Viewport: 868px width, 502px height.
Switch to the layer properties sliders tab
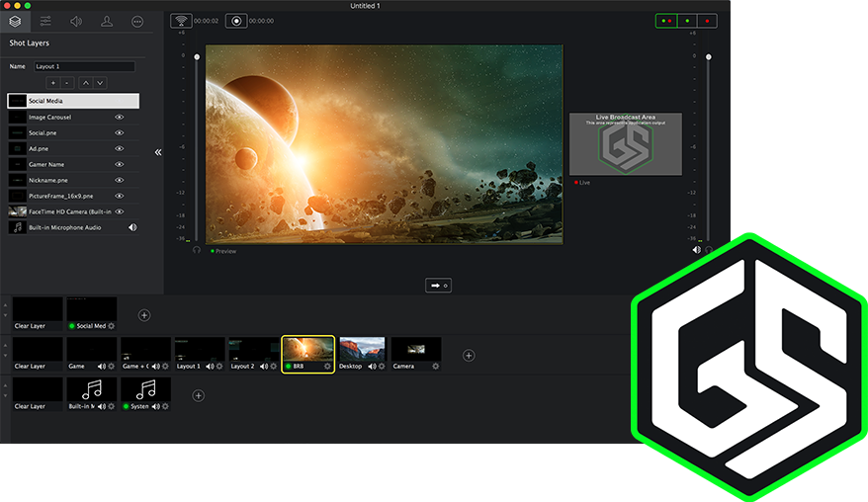(x=45, y=21)
